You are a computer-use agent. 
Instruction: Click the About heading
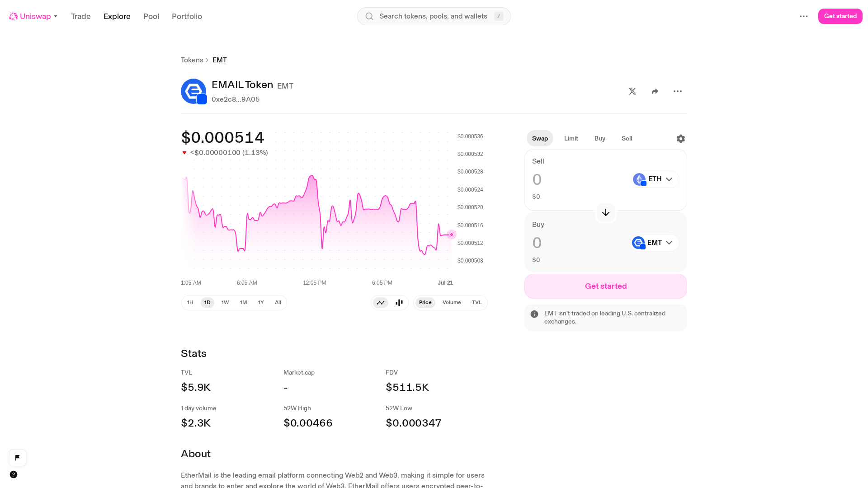pyautogui.click(x=196, y=454)
